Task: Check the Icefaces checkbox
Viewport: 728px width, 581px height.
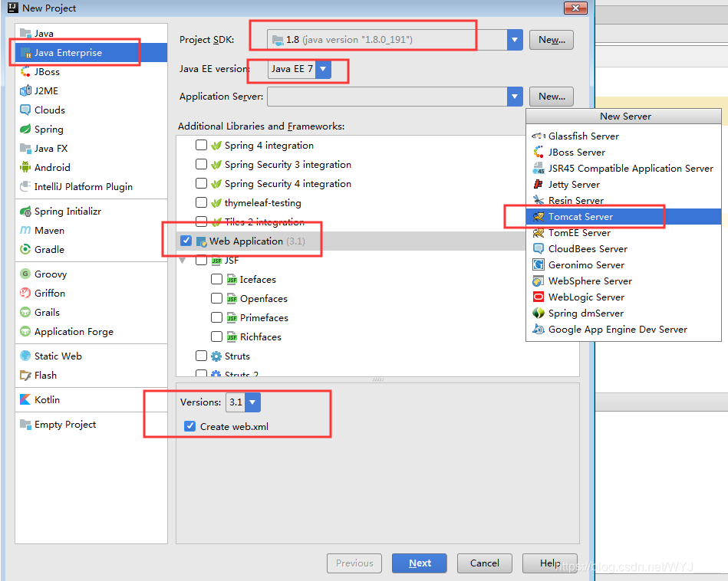Action: (217, 279)
